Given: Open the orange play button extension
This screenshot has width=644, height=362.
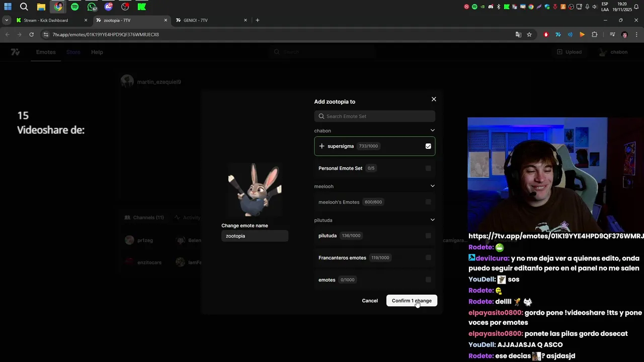Looking at the screenshot, I should click(x=582, y=35).
